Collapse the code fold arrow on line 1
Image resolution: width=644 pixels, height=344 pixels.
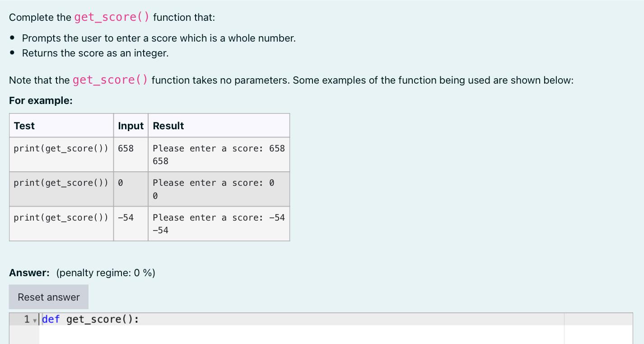point(35,320)
